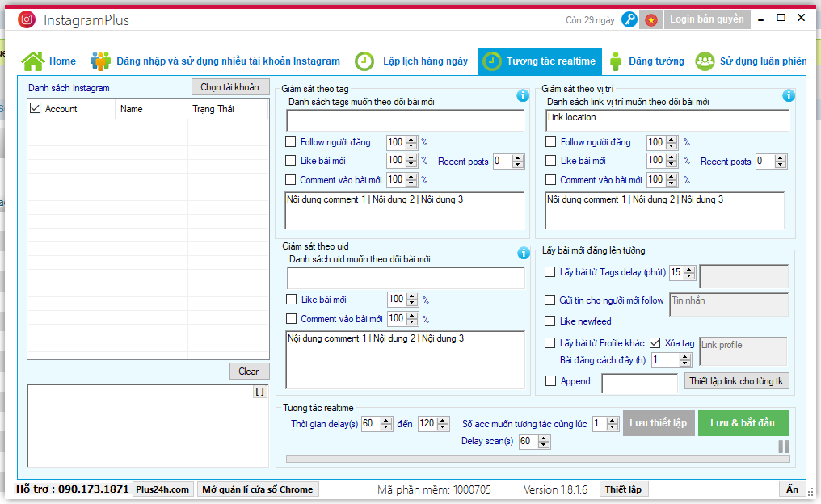Image resolution: width=821 pixels, height=504 pixels.
Task: Click the green Home house icon
Action: (x=32, y=61)
